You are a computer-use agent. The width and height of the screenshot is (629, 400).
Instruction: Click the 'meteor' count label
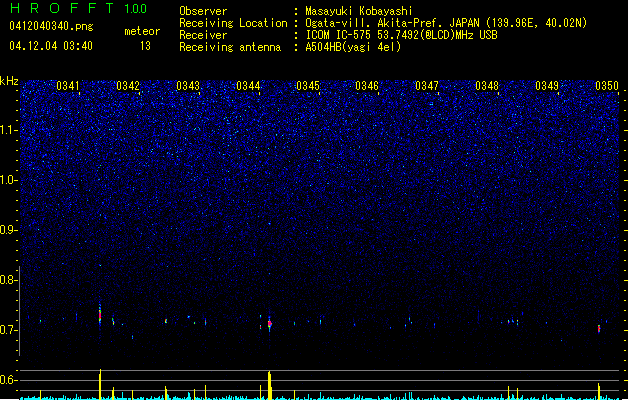tap(142, 31)
